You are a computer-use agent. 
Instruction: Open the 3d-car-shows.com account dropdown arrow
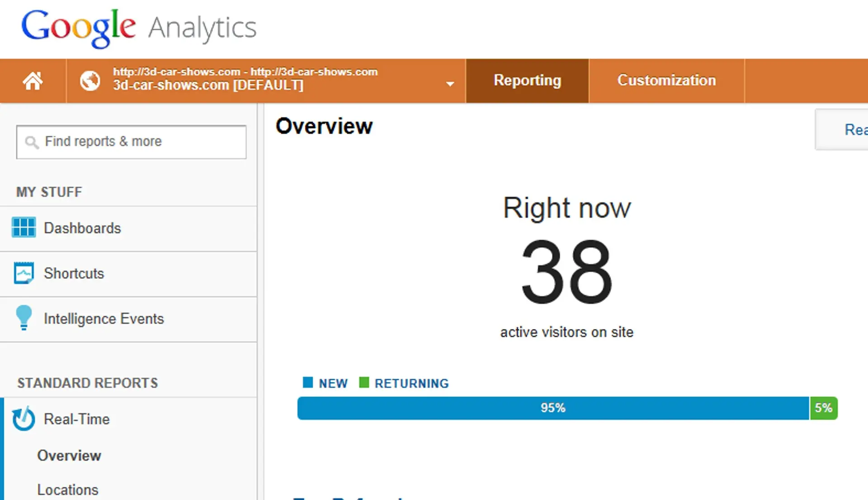pos(450,84)
